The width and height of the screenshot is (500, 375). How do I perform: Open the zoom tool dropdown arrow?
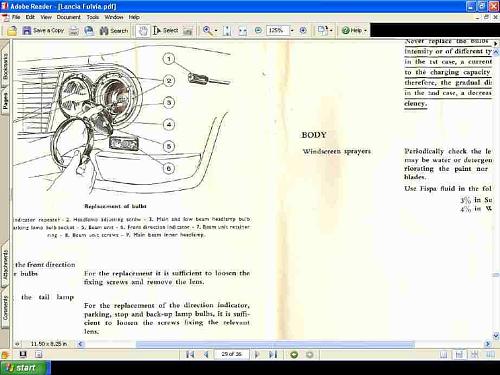coord(216,31)
